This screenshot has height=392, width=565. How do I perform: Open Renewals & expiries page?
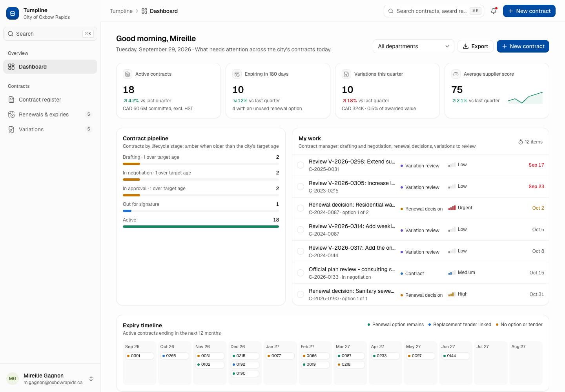(50, 114)
